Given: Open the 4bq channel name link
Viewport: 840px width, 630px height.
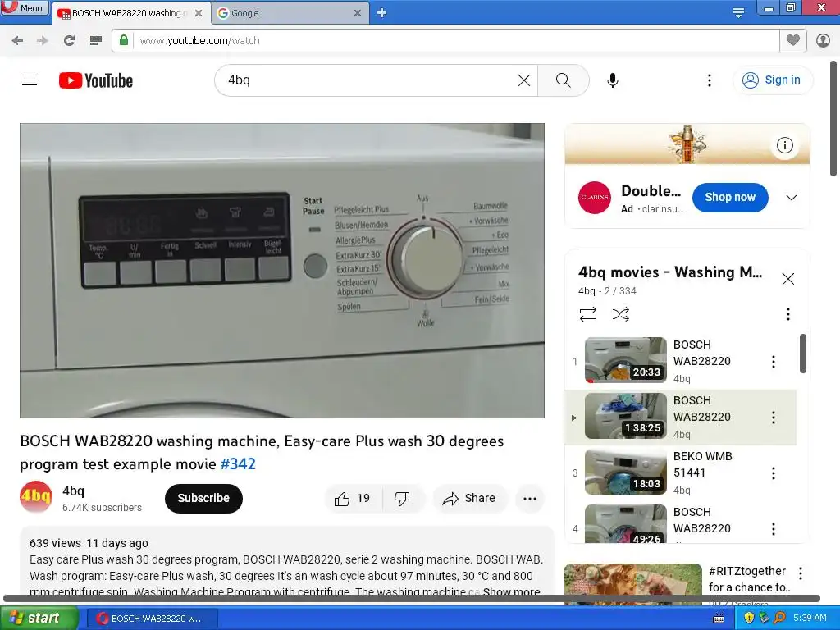Looking at the screenshot, I should click(73, 491).
